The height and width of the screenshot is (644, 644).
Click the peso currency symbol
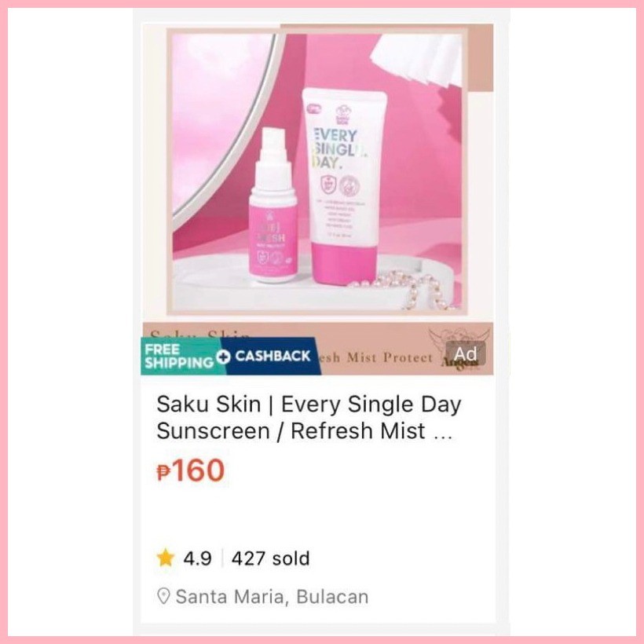click(163, 472)
